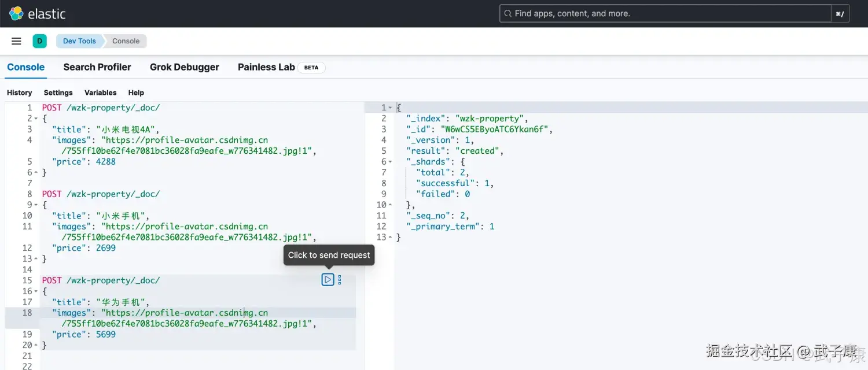The height and width of the screenshot is (370, 868).
Task: Click the Painless Lab tab
Action: (x=266, y=67)
